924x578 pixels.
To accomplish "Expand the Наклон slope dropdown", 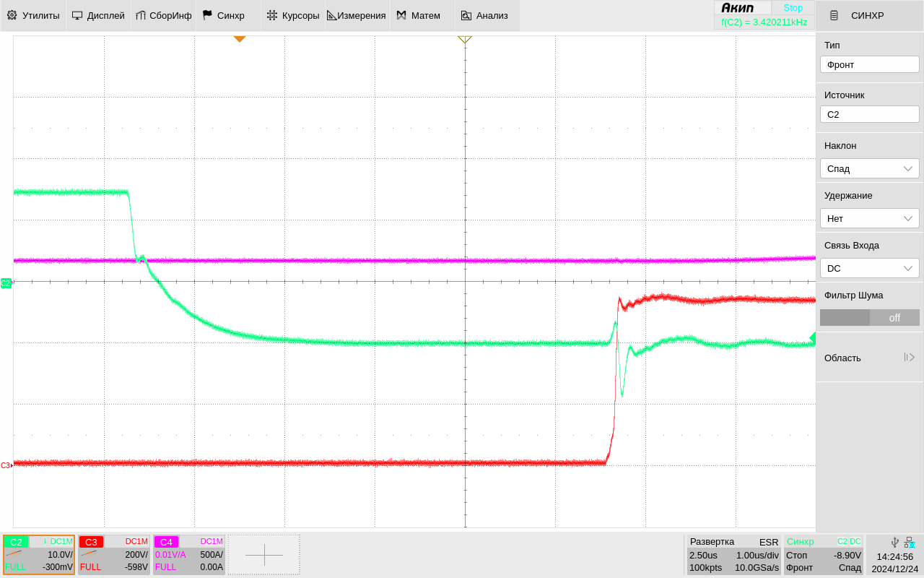I will point(869,168).
